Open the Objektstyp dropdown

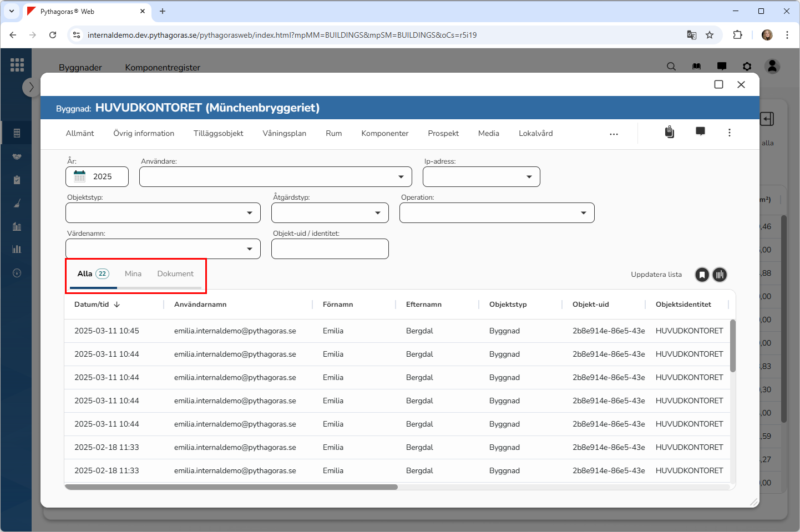[x=249, y=213]
